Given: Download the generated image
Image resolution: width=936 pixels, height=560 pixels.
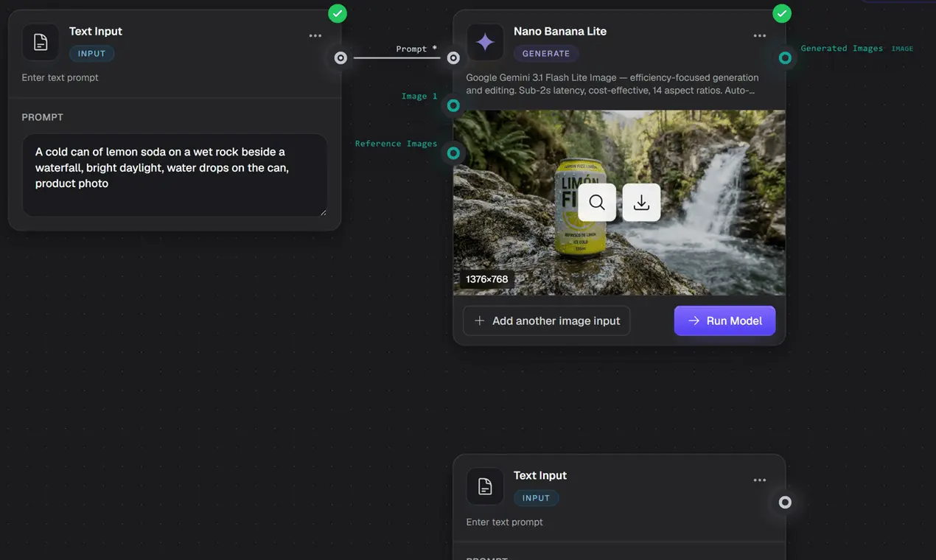Looking at the screenshot, I should [641, 203].
